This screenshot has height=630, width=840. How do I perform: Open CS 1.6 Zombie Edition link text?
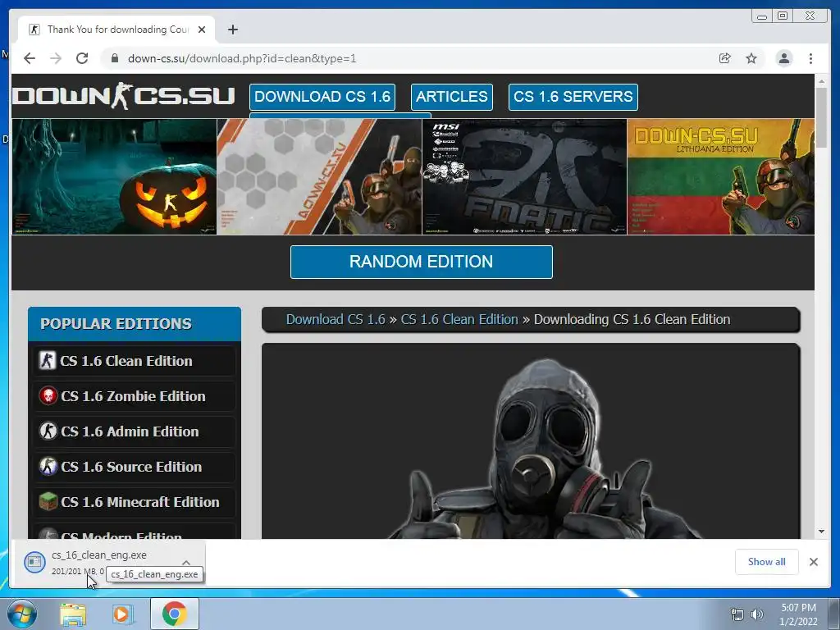[133, 396]
